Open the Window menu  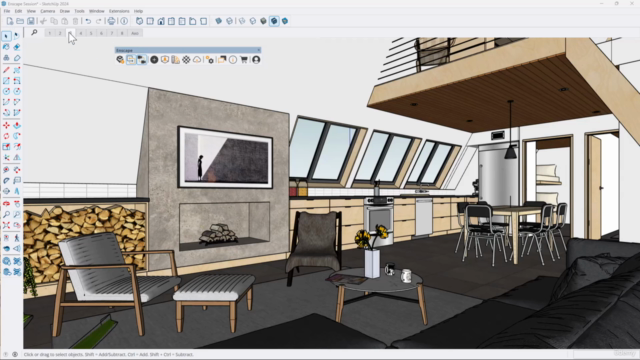(x=97, y=11)
